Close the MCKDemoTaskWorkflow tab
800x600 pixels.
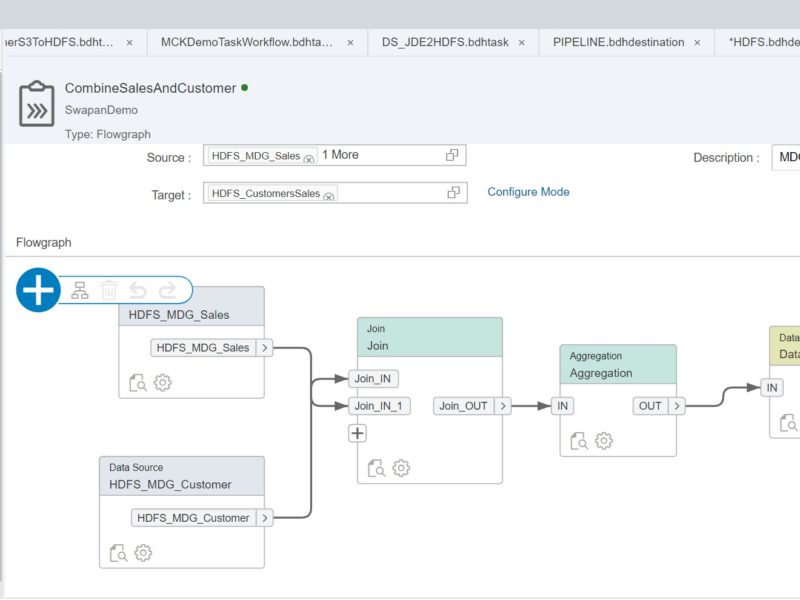click(351, 43)
